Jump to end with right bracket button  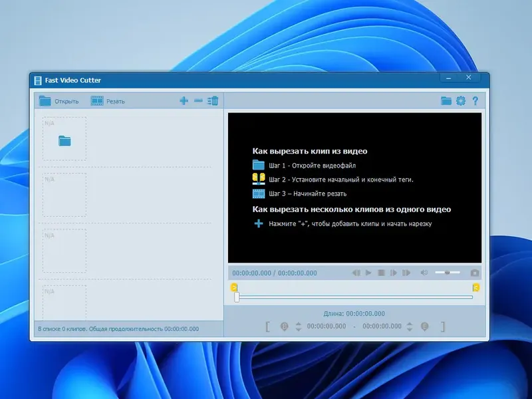coord(443,327)
